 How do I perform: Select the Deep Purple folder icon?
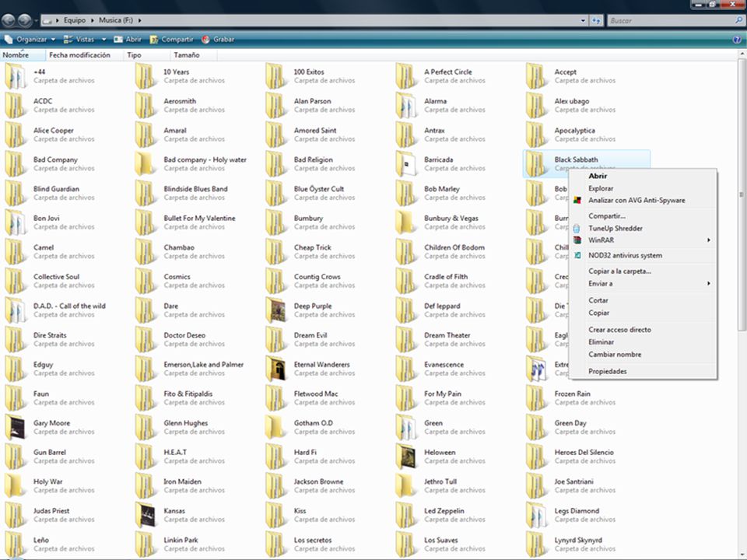(275, 310)
